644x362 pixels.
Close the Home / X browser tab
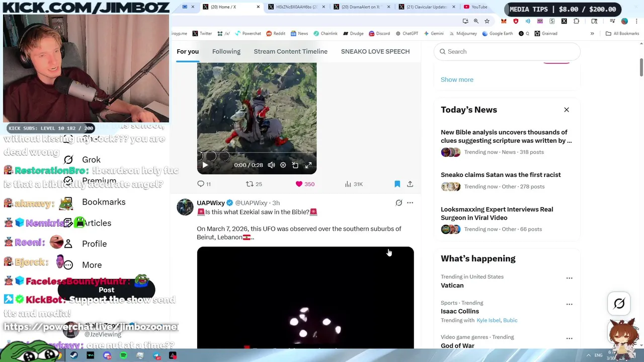click(258, 7)
